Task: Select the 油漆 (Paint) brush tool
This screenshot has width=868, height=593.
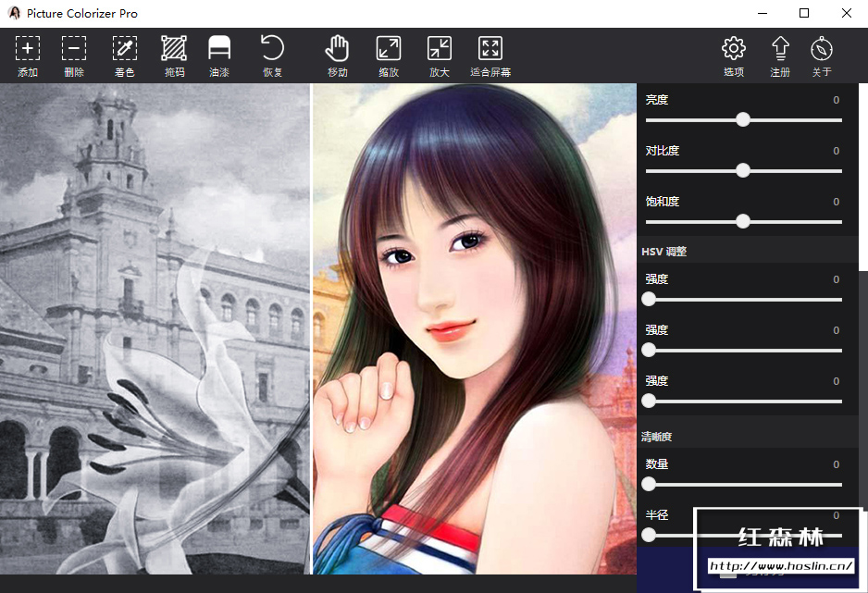Action: [219, 49]
